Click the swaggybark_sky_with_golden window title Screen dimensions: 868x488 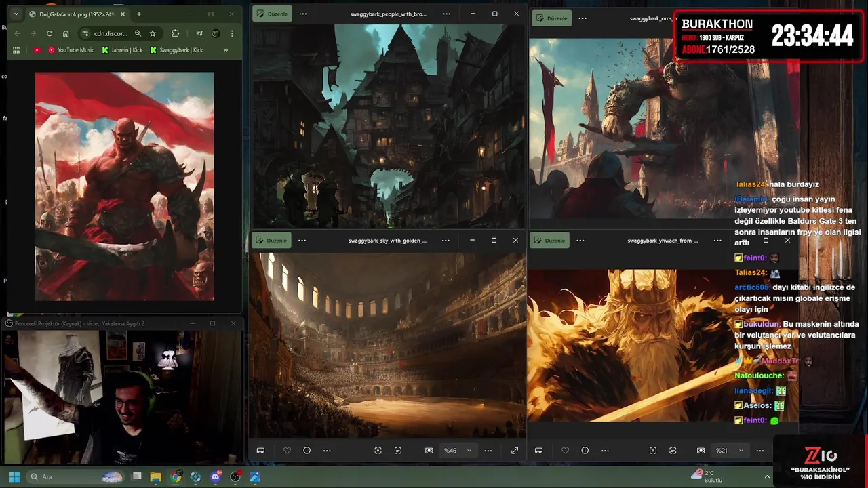click(x=387, y=241)
